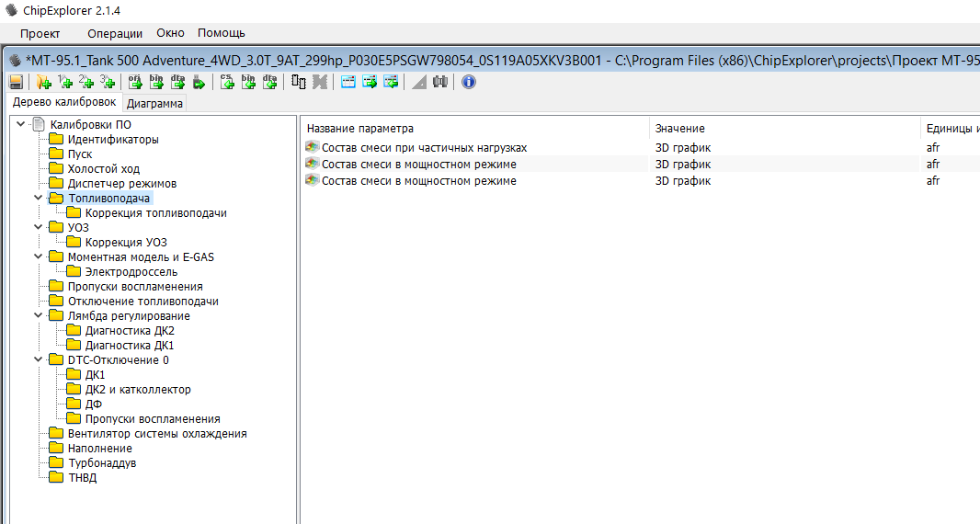The image size is (980, 524).
Task: Click the first 'bin' file toolbar icon
Action: tap(156, 82)
